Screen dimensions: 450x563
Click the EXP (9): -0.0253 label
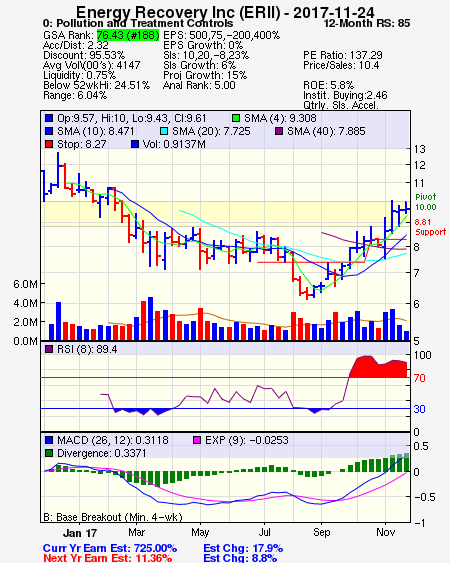click(246, 440)
